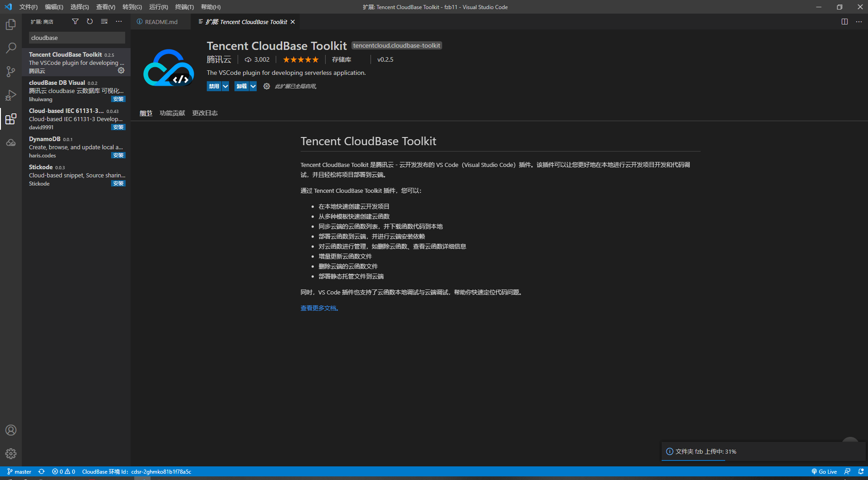Viewport: 868px width, 480px height.
Task: Filter extensions with the funnel icon
Action: (75, 21)
